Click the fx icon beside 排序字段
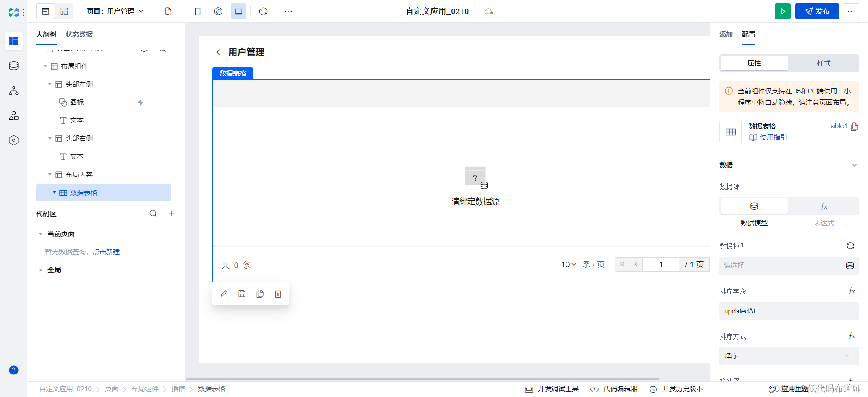The height and width of the screenshot is (397, 868). point(852,291)
